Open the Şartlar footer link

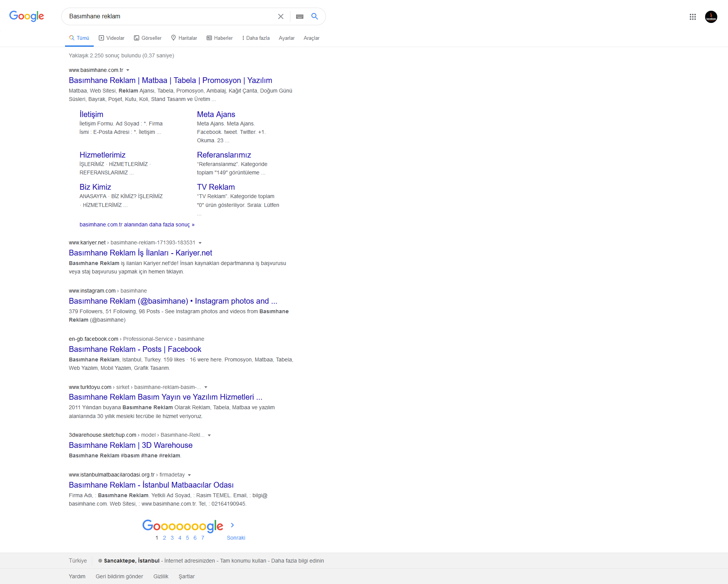tap(187, 576)
